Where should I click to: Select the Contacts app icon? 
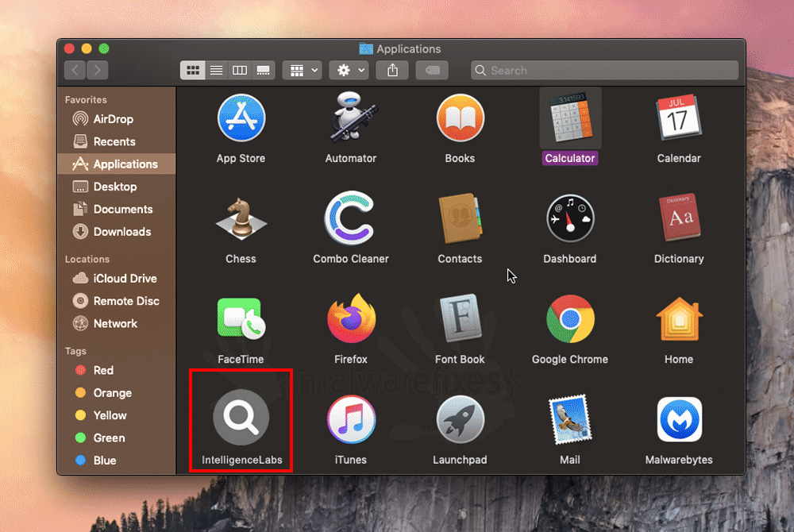pyautogui.click(x=461, y=218)
